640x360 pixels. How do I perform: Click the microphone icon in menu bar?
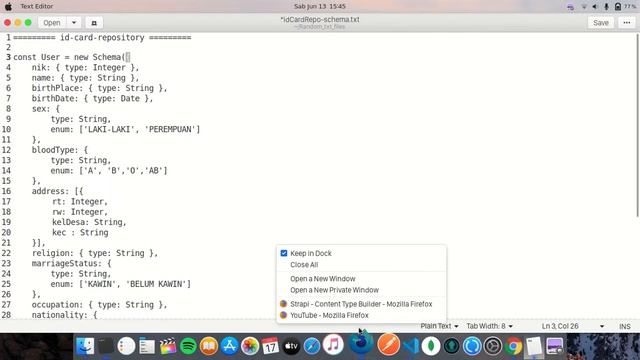[x=606, y=6]
